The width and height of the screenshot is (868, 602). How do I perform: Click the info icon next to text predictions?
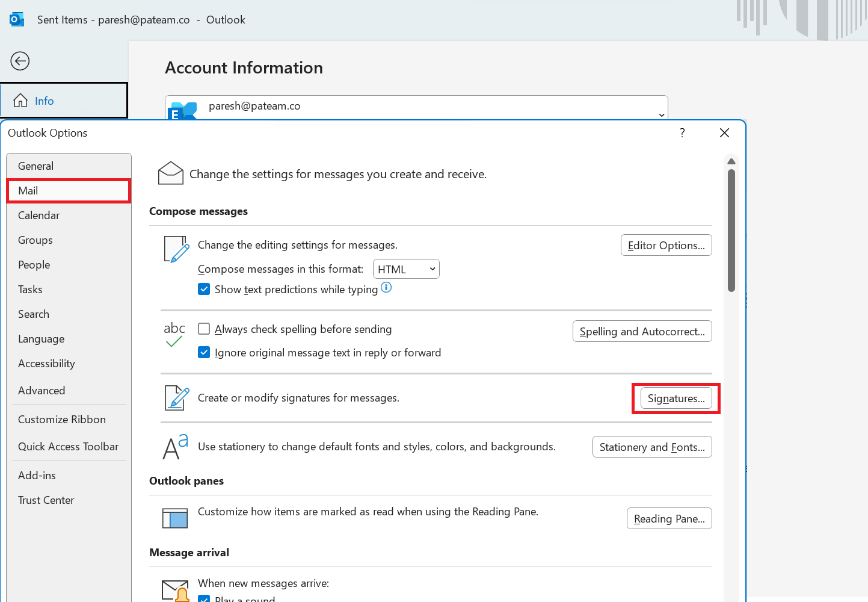tap(386, 288)
